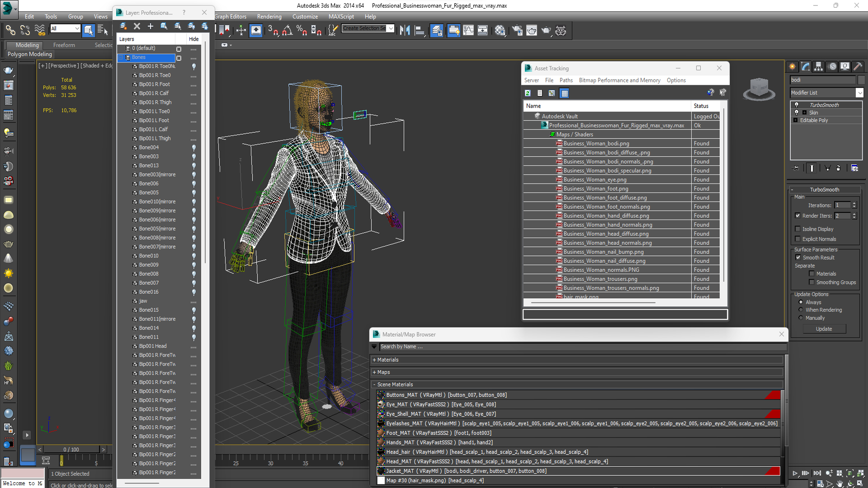Collapse the Bones layer tree
Viewport: 868px width, 488px height.
(121, 57)
